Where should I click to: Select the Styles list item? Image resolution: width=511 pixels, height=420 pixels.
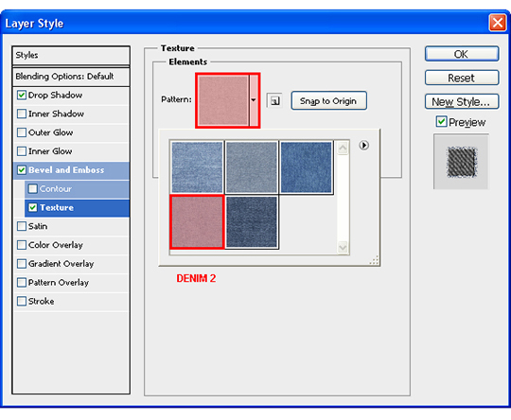[x=71, y=55]
